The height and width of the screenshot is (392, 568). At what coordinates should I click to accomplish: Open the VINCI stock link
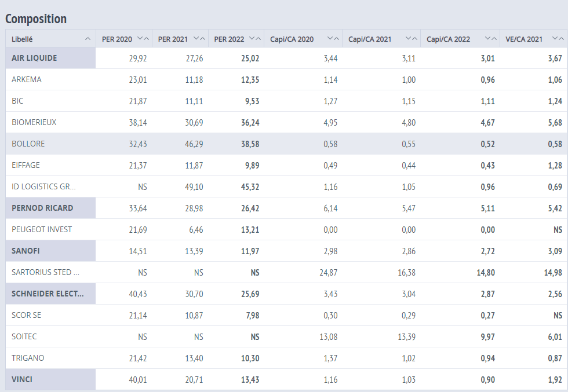point(22,379)
